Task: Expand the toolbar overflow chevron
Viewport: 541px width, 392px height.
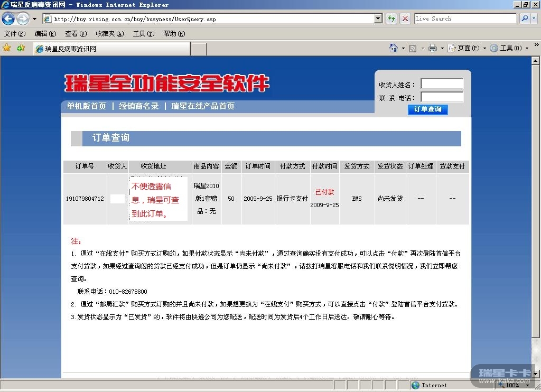Action: point(537,45)
